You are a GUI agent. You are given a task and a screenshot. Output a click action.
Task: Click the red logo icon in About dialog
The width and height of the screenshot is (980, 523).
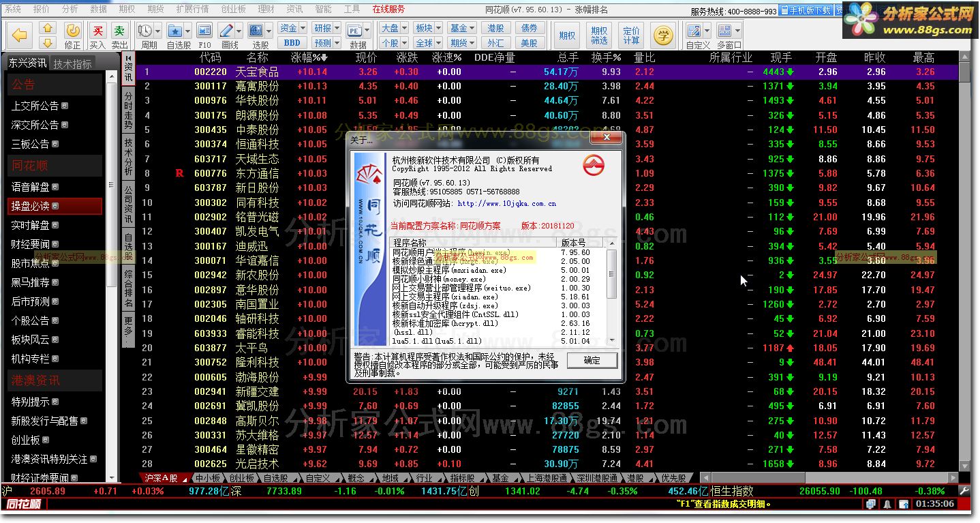pyautogui.click(x=593, y=164)
